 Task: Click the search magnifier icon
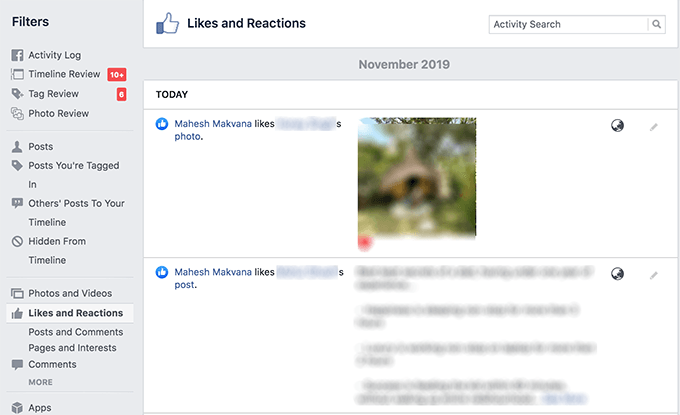[656, 24]
